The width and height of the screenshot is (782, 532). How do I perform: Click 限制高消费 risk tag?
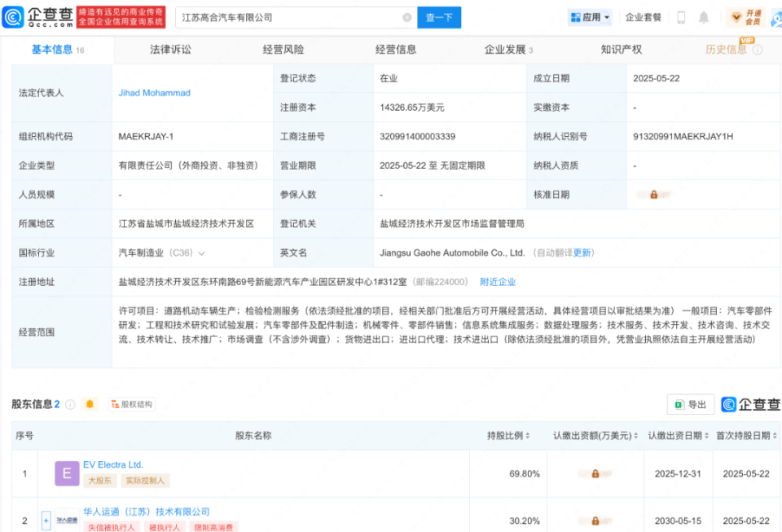pyautogui.click(x=213, y=527)
